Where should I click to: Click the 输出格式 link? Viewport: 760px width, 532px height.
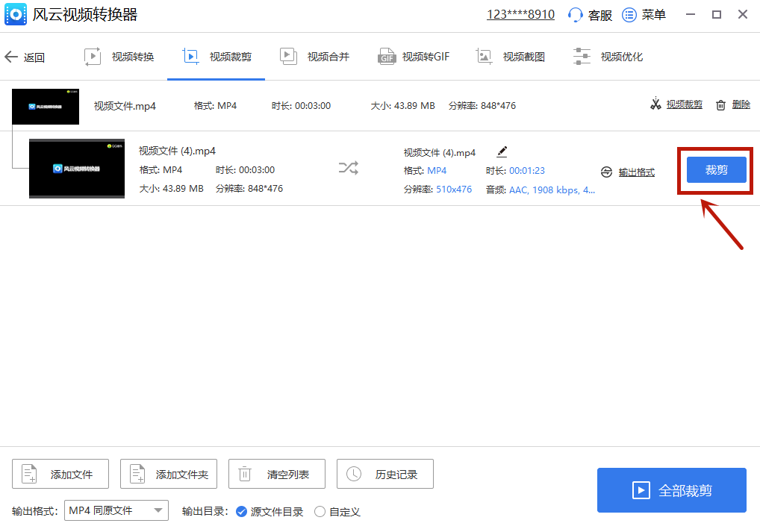tap(637, 172)
